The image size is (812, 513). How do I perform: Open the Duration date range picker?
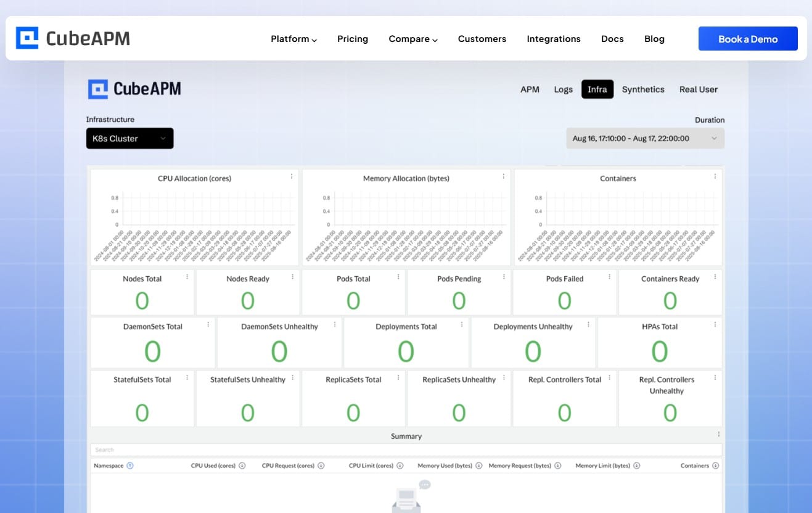(644, 138)
